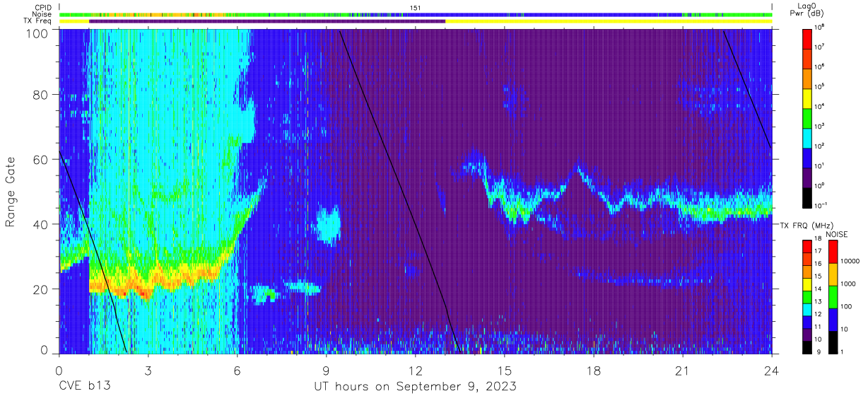Click the 100 label on the NOISE scale
This screenshot has height=401, width=868.
pos(847,306)
